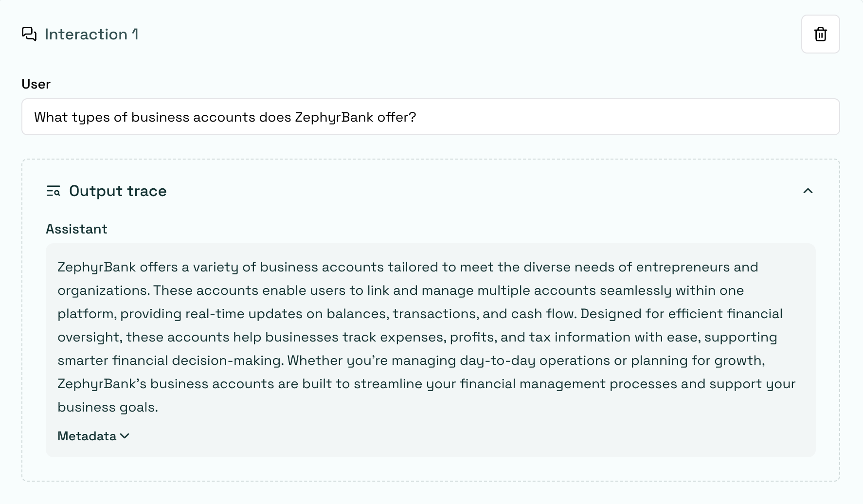
Task: Collapse the Output trace section using the up chevron
Action: coord(808,191)
